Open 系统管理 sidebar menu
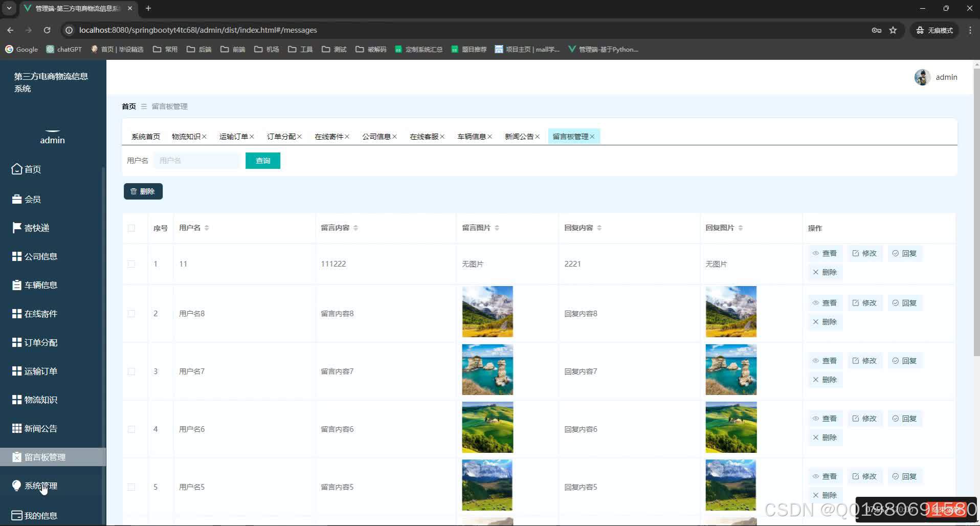This screenshot has width=980, height=526. tap(35, 486)
